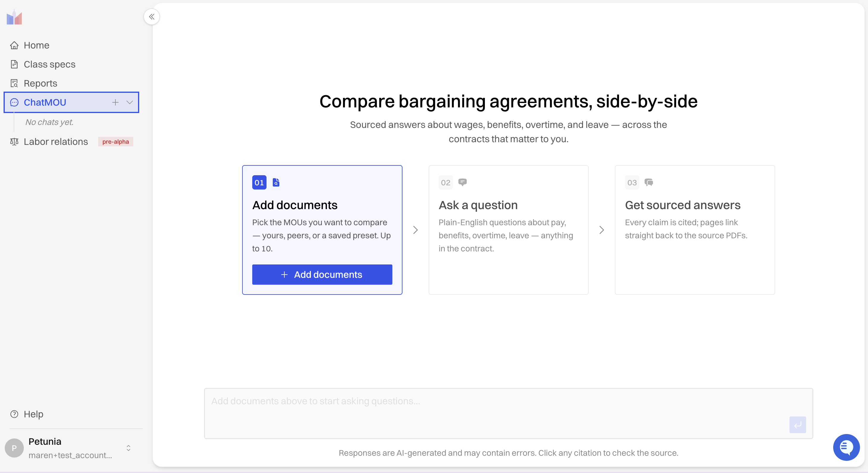This screenshot has width=868, height=473.
Task: Click the app logo in sidebar
Action: tap(14, 17)
